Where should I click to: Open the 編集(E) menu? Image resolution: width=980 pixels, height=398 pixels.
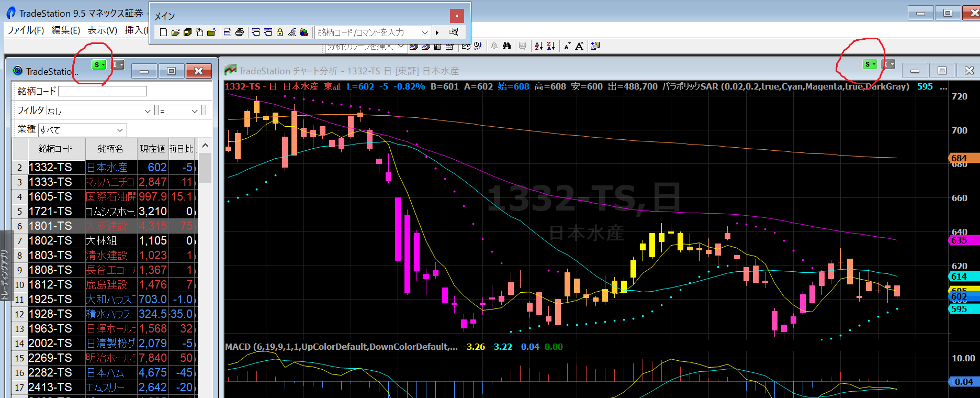click(x=65, y=30)
